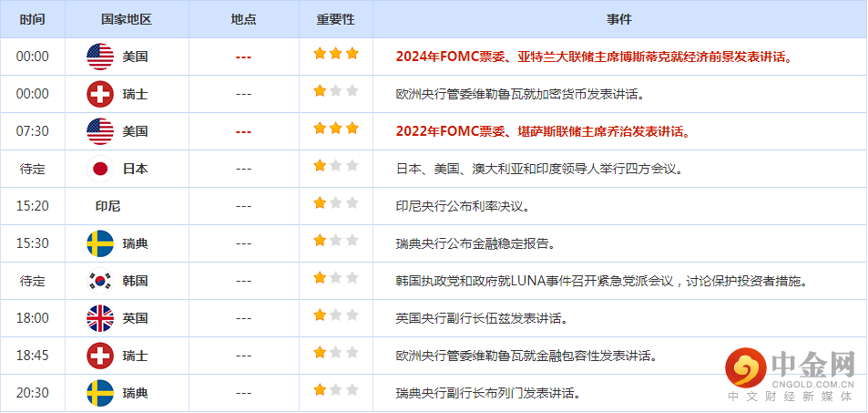Click the star rating in the 20:30 瑞典 row
Viewport: 868px width, 413px height.
click(x=336, y=390)
